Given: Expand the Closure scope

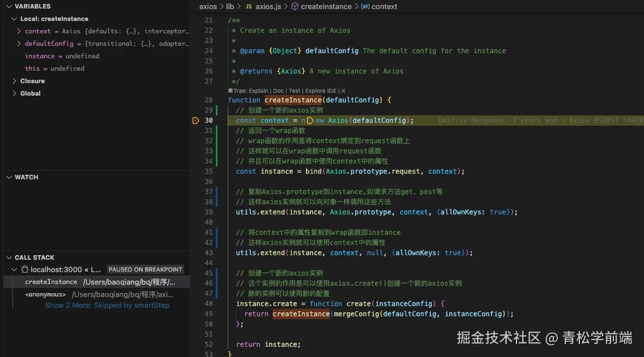Looking at the screenshot, I should coord(14,81).
